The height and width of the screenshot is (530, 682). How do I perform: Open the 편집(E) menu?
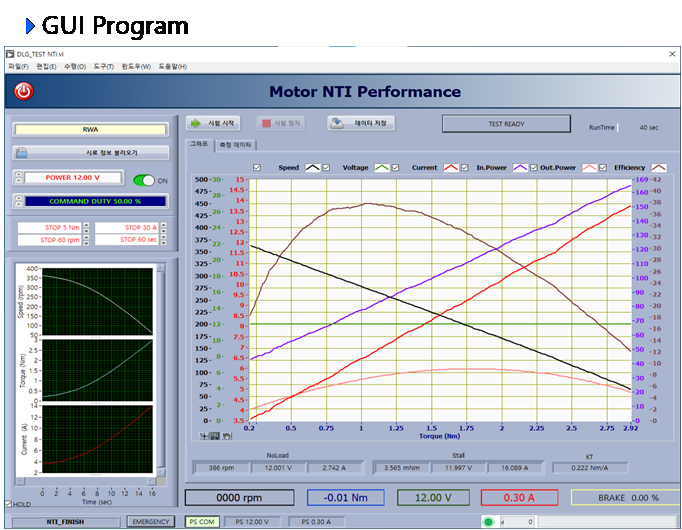click(46, 67)
